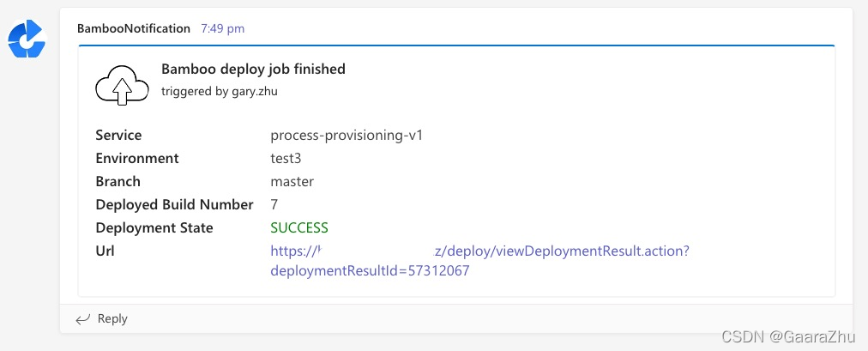Click the 'Environment' field label
The image size is (868, 351).
pyautogui.click(x=137, y=159)
